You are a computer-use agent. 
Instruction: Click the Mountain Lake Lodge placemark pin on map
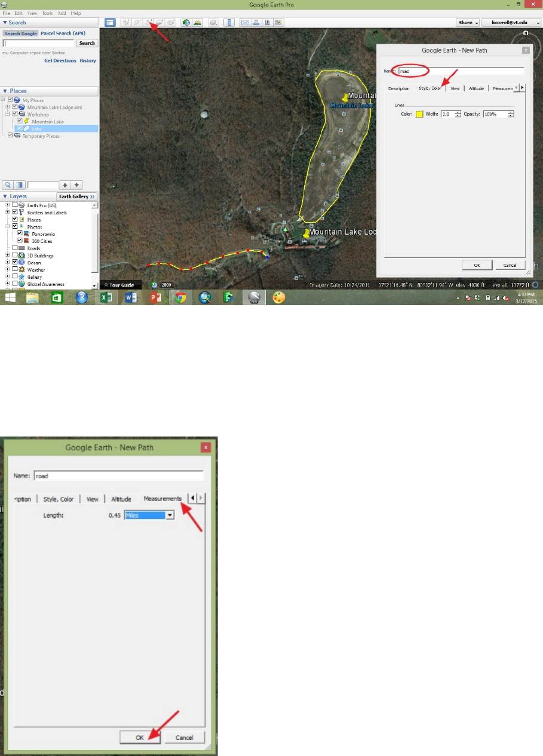(x=306, y=233)
